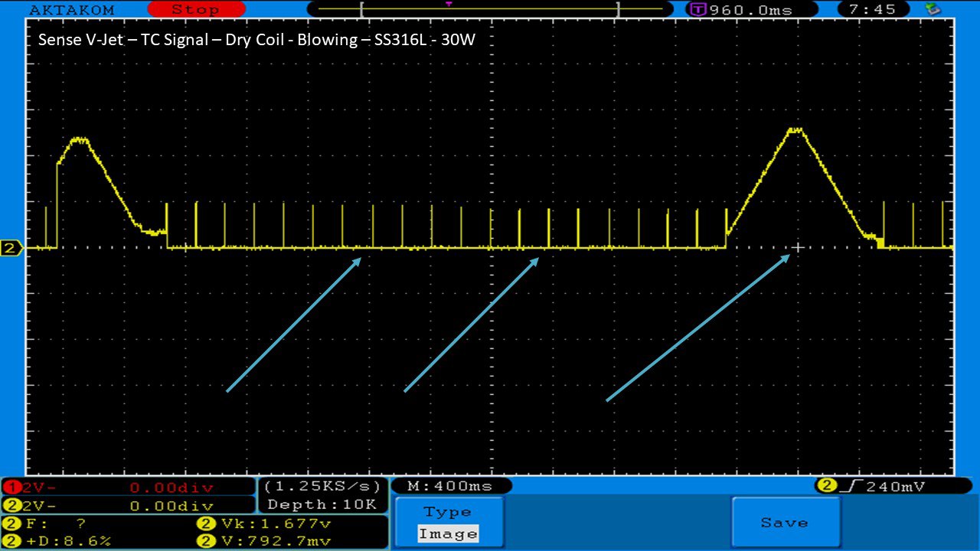Click the 1.25KS/s sample rate readout

click(x=322, y=487)
